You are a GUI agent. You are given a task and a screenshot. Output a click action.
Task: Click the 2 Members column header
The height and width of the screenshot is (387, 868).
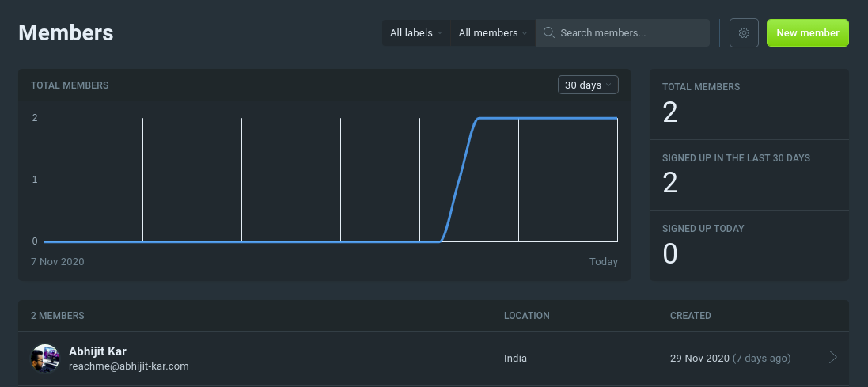coord(58,316)
